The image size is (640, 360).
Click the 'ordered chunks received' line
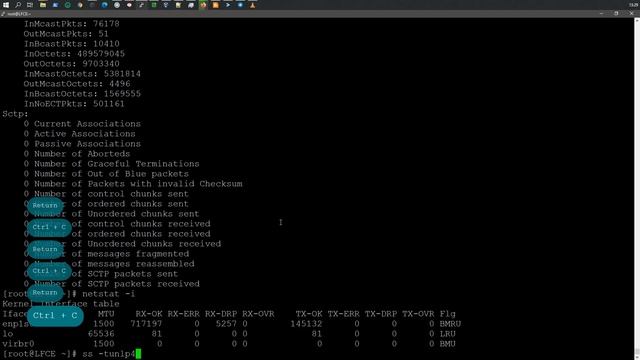(117, 234)
